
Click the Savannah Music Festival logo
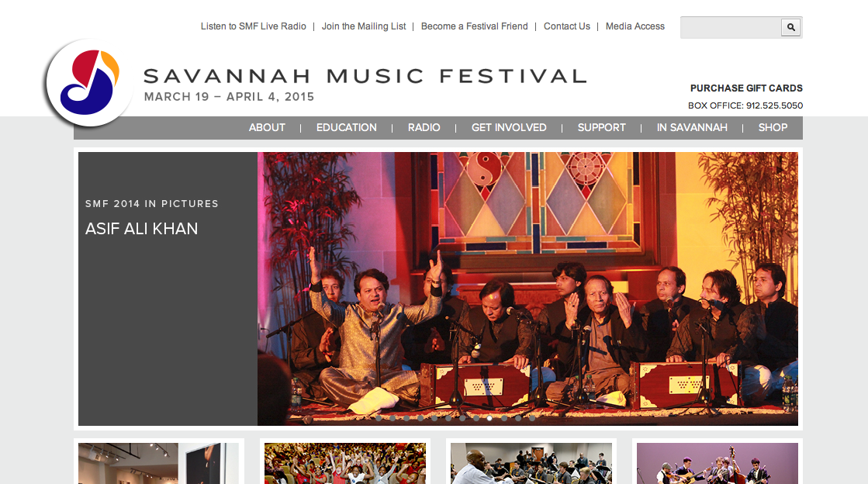click(88, 82)
